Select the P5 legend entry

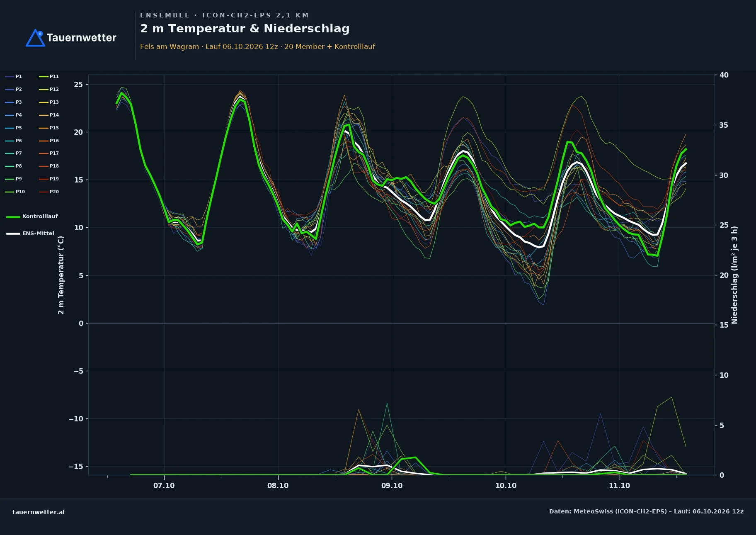tap(14, 128)
